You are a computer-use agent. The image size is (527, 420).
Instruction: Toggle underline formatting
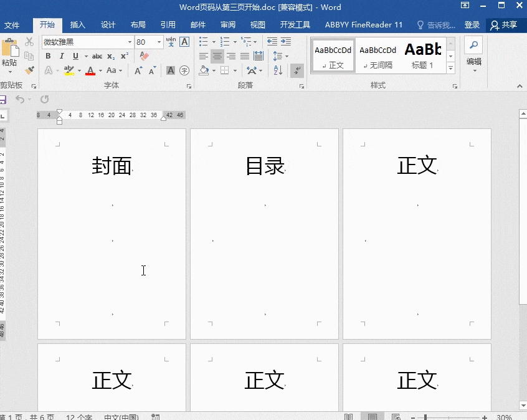click(75, 56)
